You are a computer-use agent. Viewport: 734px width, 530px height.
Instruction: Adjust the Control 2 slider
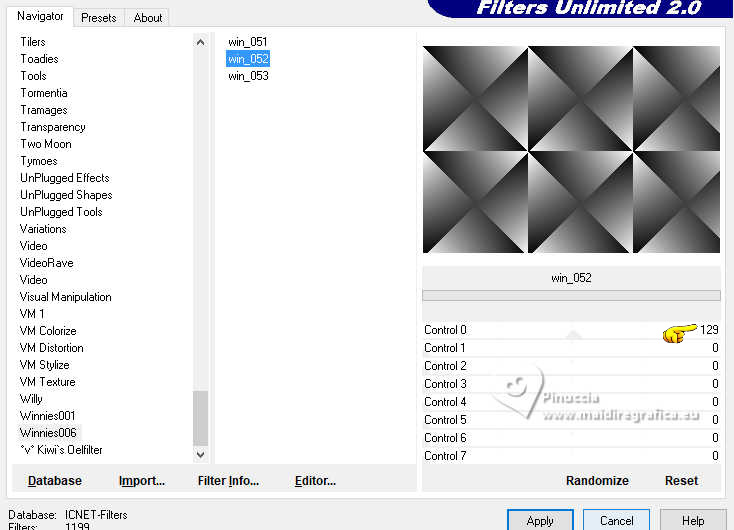tap(571, 366)
